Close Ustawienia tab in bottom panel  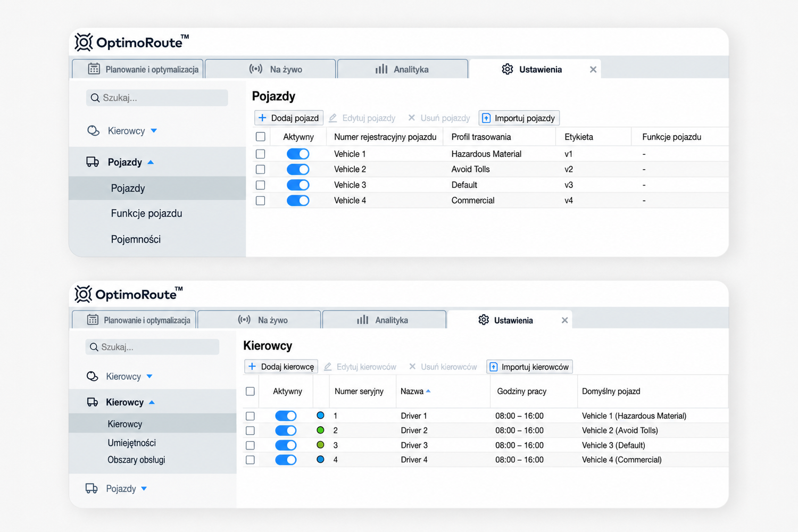tap(565, 320)
